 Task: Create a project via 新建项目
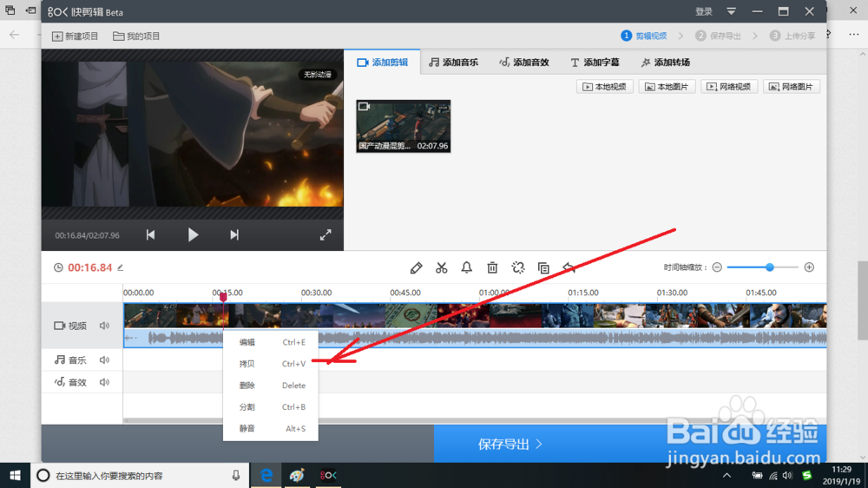click(76, 36)
